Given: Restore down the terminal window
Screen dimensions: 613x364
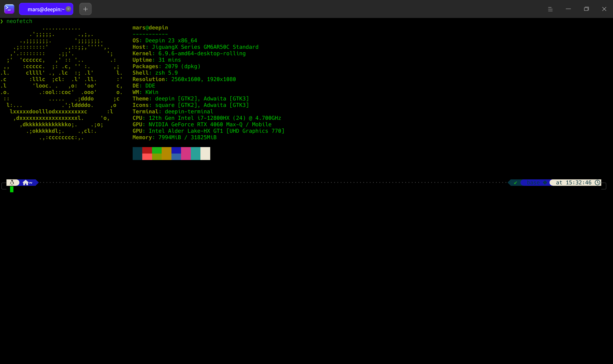Looking at the screenshot, I should (x=586, y=9).
